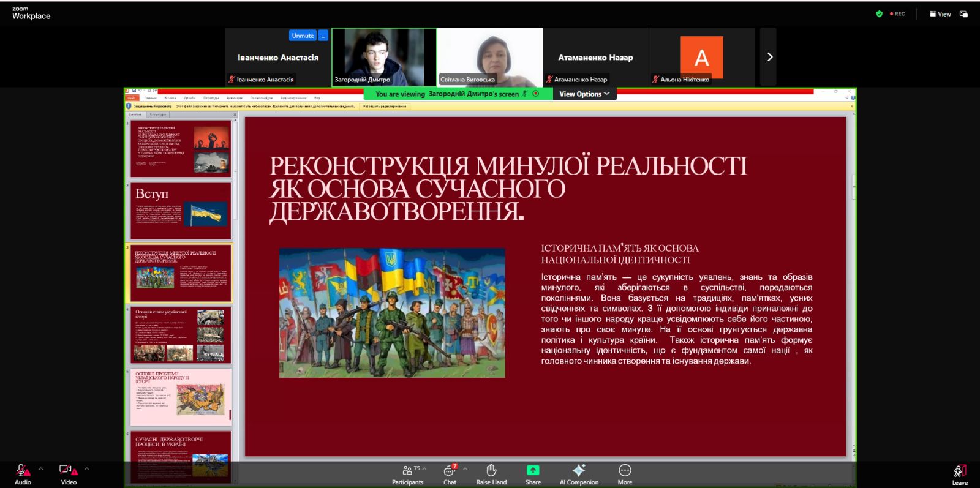The width and height of the screenshot is (980, 488).
Task: Click the Zoom Workplace logo
Action: point(31,13)
